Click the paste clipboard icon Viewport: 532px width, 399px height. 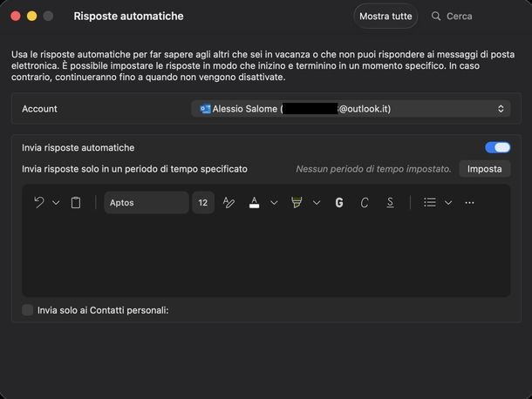(76, 203)
